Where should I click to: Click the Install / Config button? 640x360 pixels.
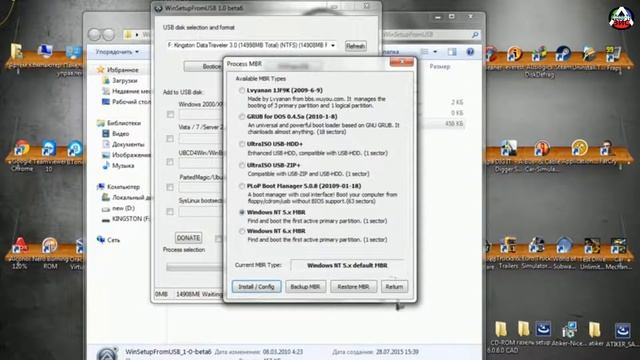click(x=256, y=287)
